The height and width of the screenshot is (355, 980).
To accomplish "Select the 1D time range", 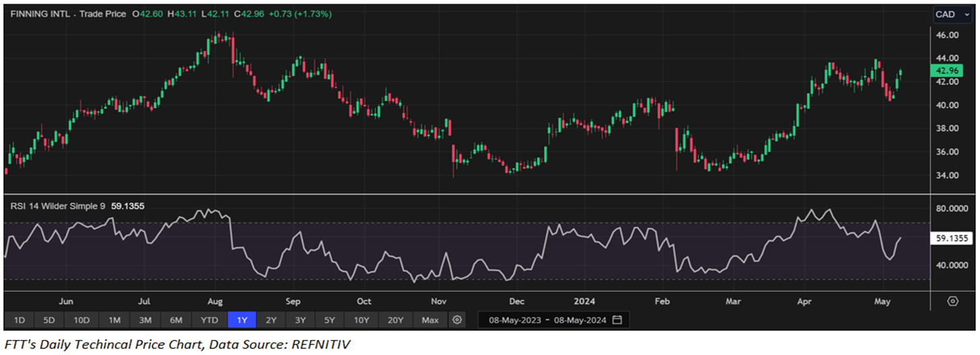I will point(20,319).
